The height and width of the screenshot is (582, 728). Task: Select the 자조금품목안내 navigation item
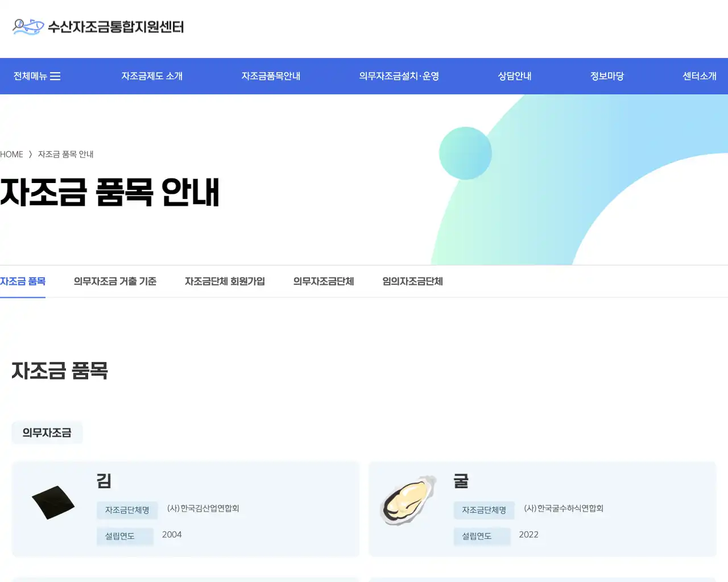click(271, 76)
